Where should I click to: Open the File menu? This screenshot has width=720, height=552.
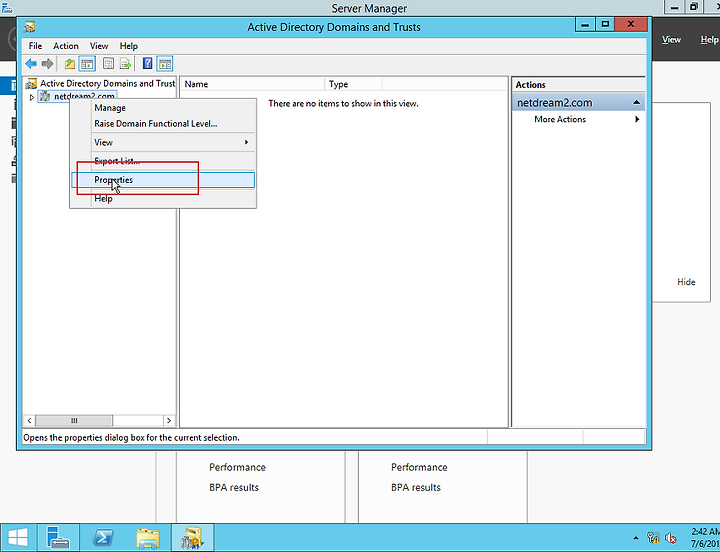pos(35,46)
